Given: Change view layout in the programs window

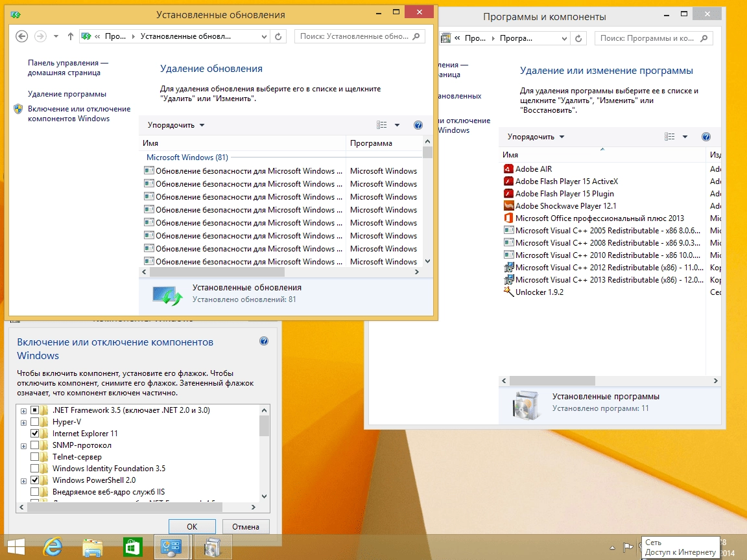Looking at the screenshot, I should [669, 137].
